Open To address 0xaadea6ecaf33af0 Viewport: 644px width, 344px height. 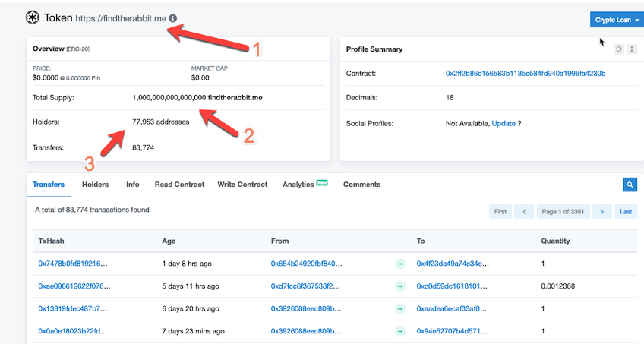coord(451,309)
